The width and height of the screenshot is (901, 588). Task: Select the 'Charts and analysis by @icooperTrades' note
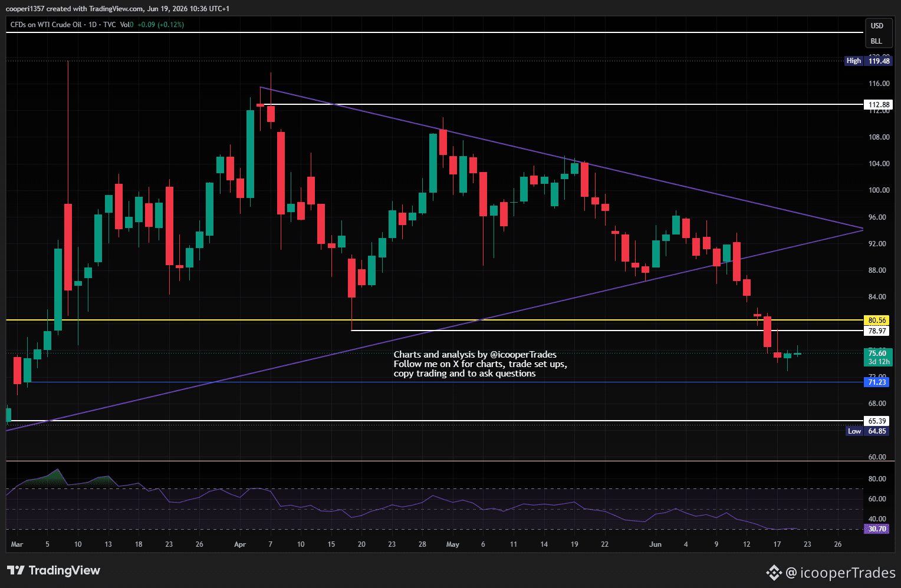tap(475, 355)
